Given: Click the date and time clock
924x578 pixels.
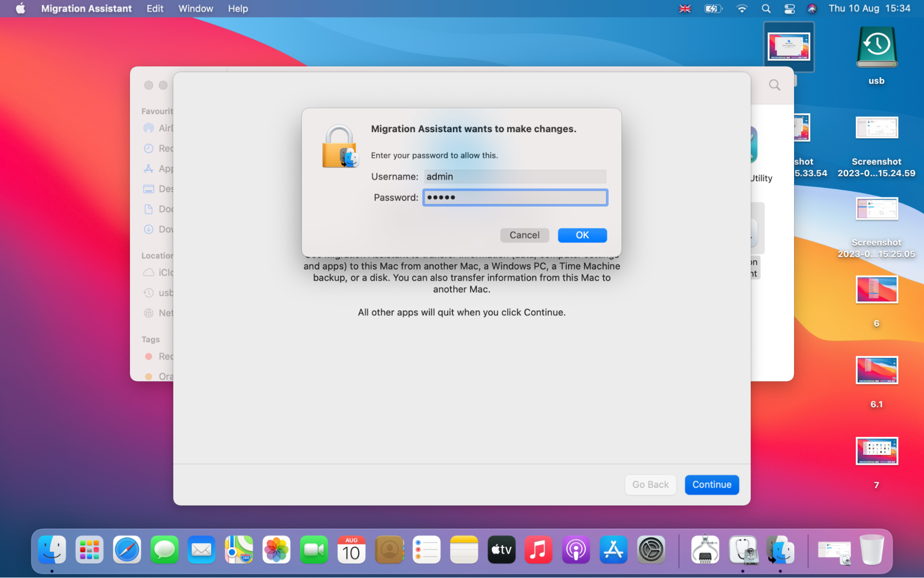Looking at the screenshot, I should [869, 8].
